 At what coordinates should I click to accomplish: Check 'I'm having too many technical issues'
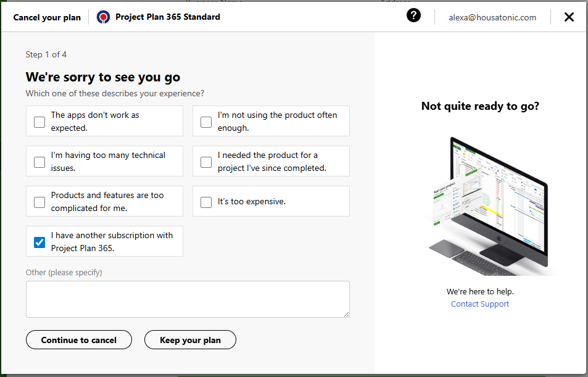point(39,162)
